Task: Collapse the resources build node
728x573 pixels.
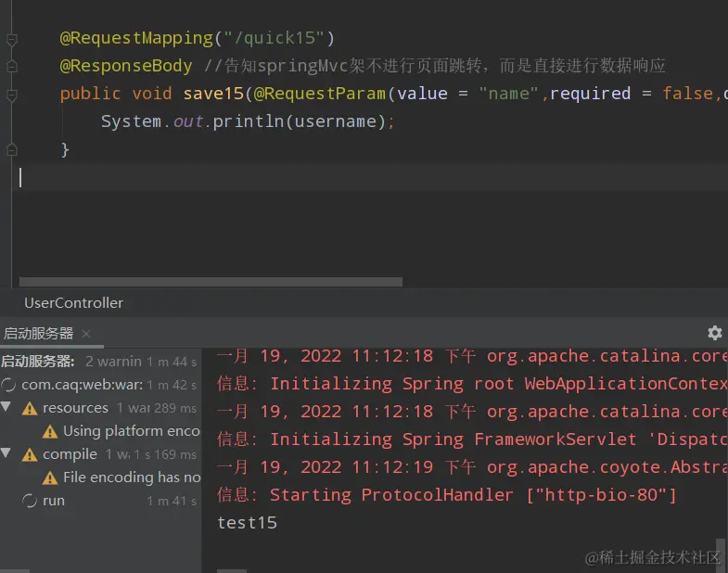Action: click(x=6, y=407)
